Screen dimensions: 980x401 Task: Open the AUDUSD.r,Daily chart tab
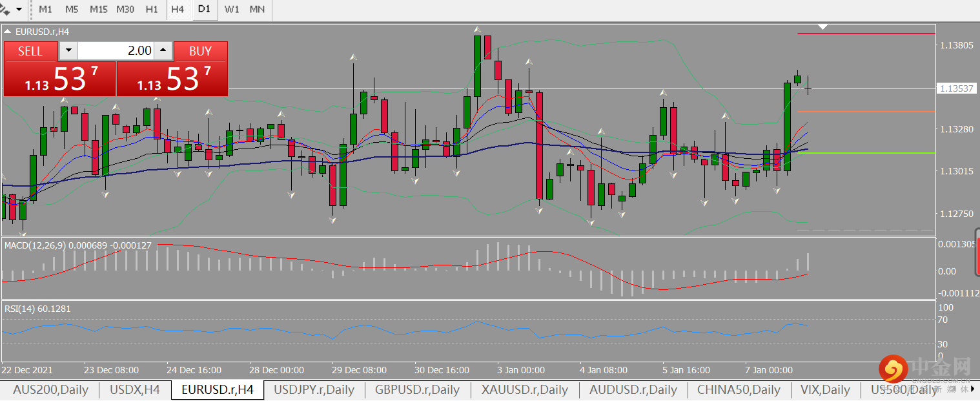(x=633, y=389)
